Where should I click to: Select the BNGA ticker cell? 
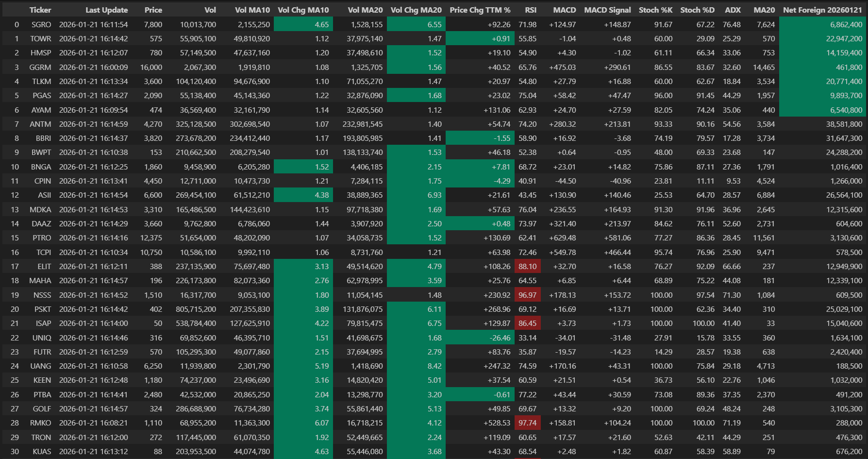[41, 167]
